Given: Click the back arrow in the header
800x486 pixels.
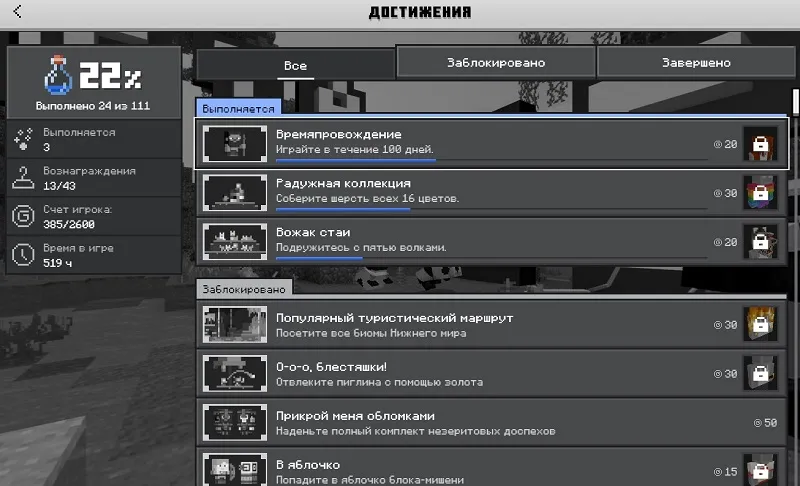Looking at the screenshot, I should (x=18, y=13).
